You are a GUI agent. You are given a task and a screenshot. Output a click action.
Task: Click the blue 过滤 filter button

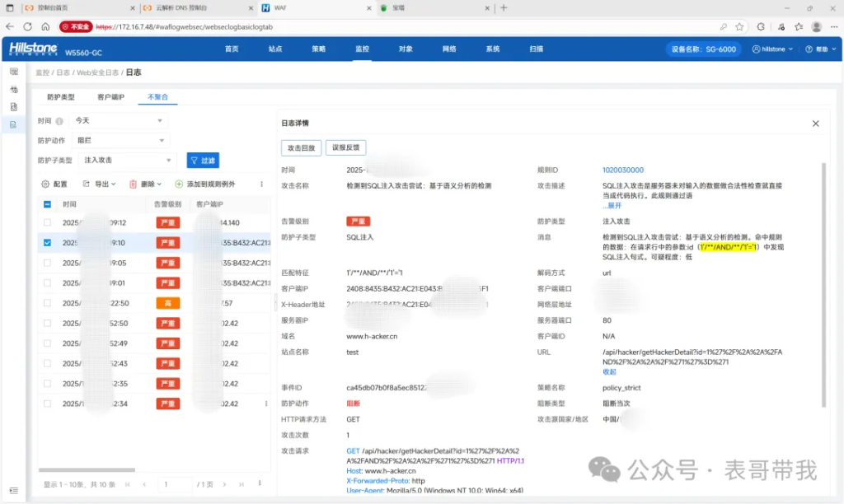(202, 161)
